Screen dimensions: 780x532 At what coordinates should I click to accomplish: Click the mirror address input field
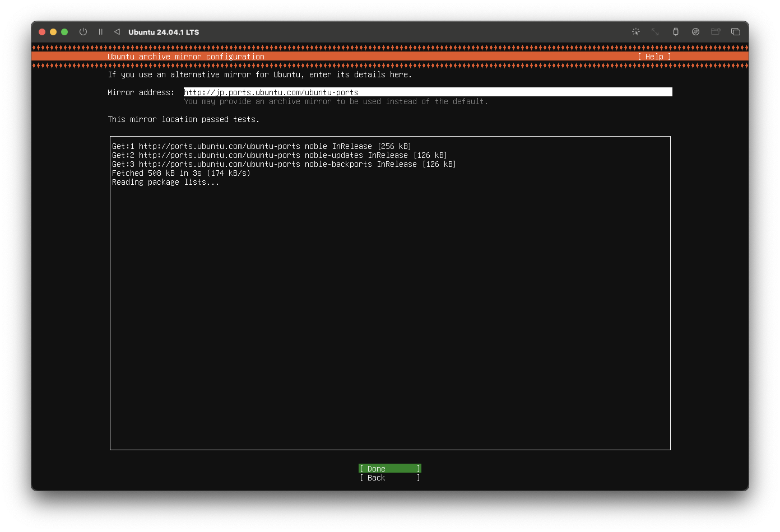pyautogui.click(x=428, y=92)
